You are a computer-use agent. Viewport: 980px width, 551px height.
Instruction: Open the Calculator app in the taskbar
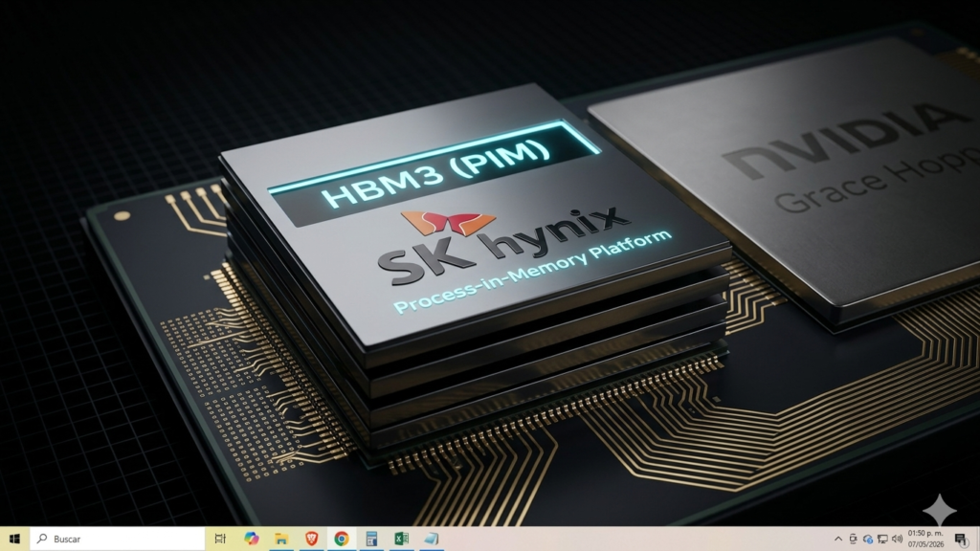(371, 539)
